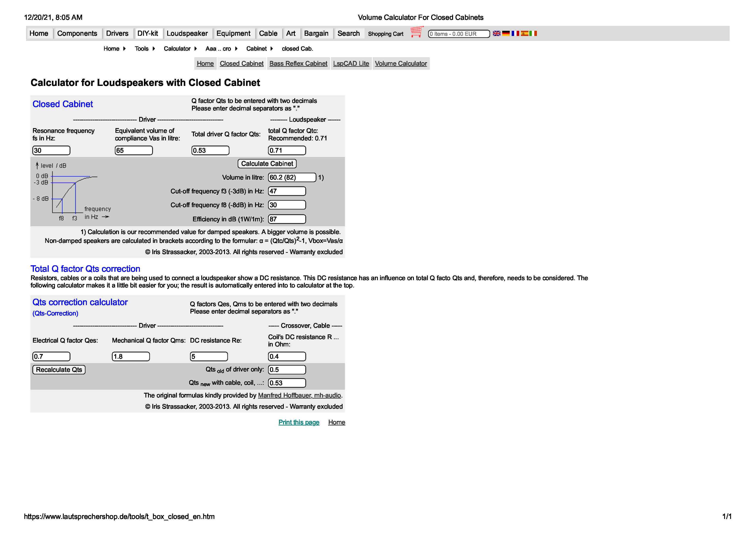Viewport: 756px width, 534px height.
Task: Select the Italian flag language icon
Action: point(533,34)
